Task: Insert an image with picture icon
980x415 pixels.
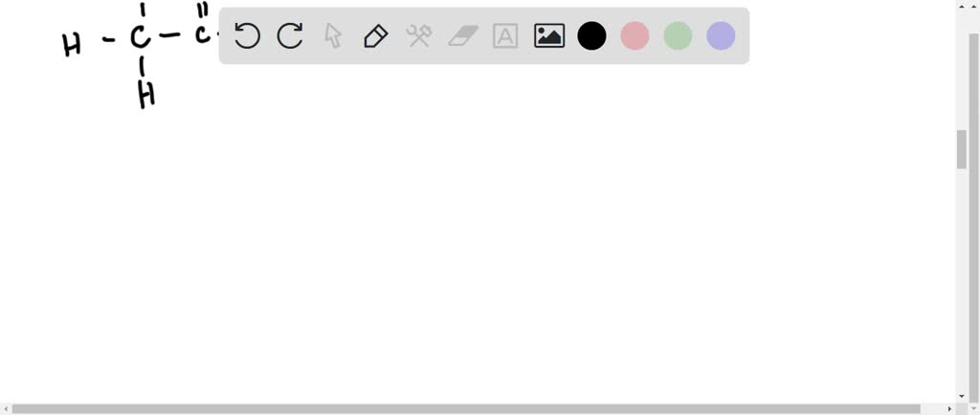Action: (x=549, y=35)
